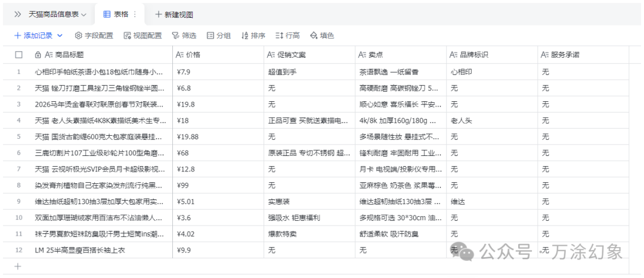This screenshot has height=278, width=644.
Task: Click the 卖点 column header
Action: click(401, 55)
